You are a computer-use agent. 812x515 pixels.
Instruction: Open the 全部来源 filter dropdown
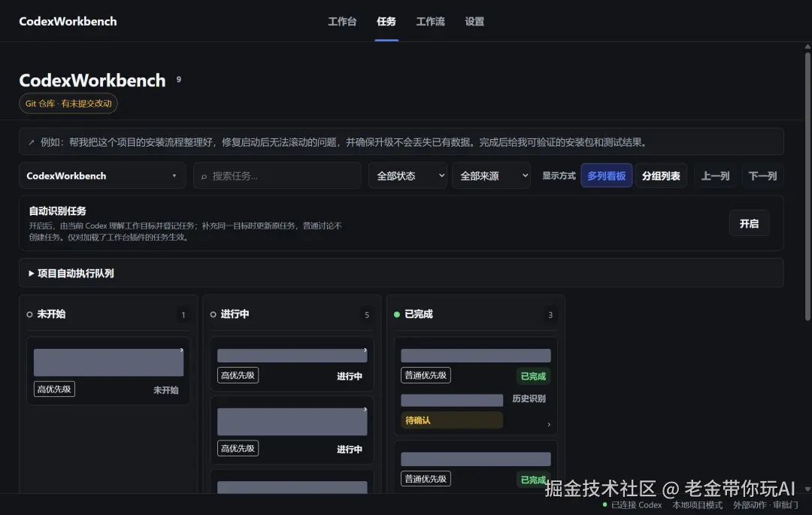tap(491, 176)
